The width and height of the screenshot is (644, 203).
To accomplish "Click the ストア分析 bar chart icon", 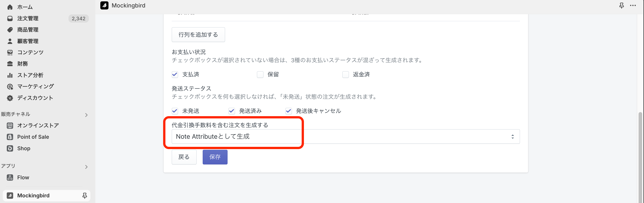I will [x=10, y=75].
